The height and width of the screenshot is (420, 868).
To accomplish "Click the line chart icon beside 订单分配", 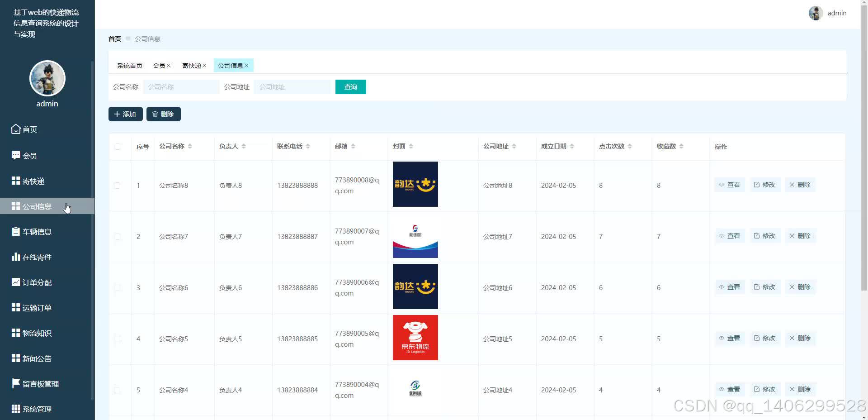I will click(16, 282).
